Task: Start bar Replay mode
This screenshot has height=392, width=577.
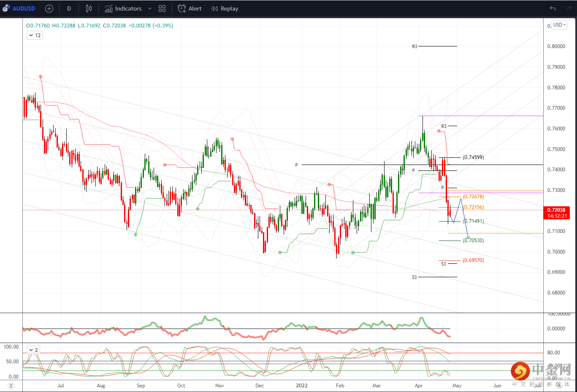Action: tap(225, 8)
